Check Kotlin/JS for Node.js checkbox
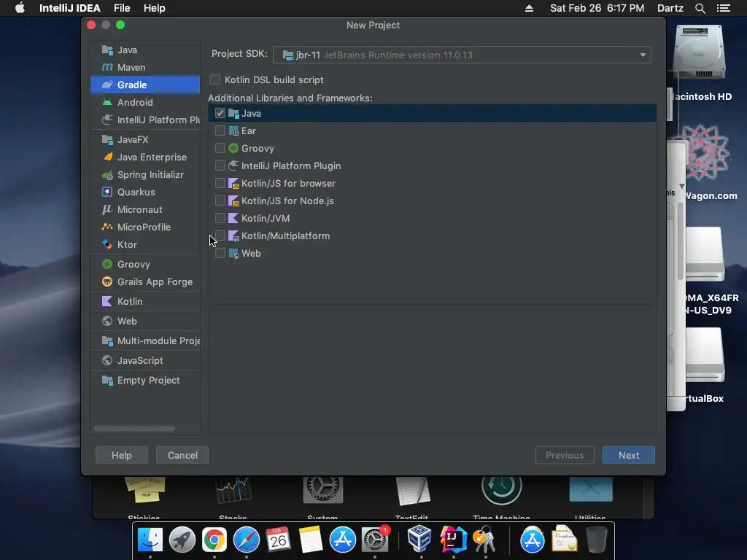Viewport: 747px width, 560px height. (220, 201)
